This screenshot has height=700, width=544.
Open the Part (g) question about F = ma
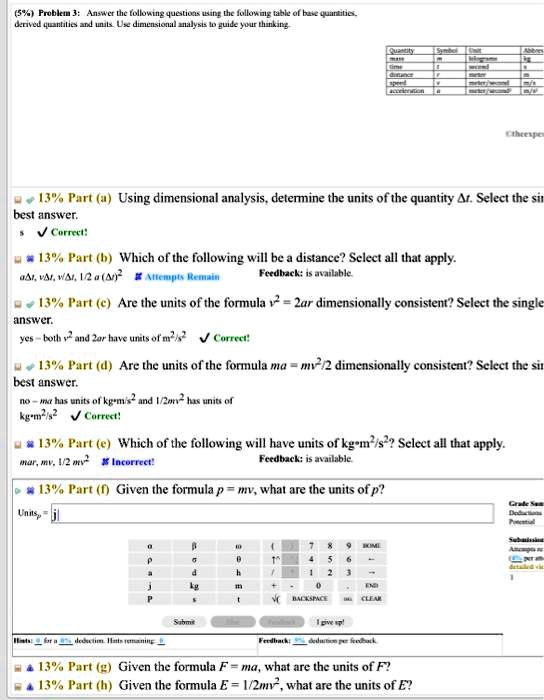(254, 667)
